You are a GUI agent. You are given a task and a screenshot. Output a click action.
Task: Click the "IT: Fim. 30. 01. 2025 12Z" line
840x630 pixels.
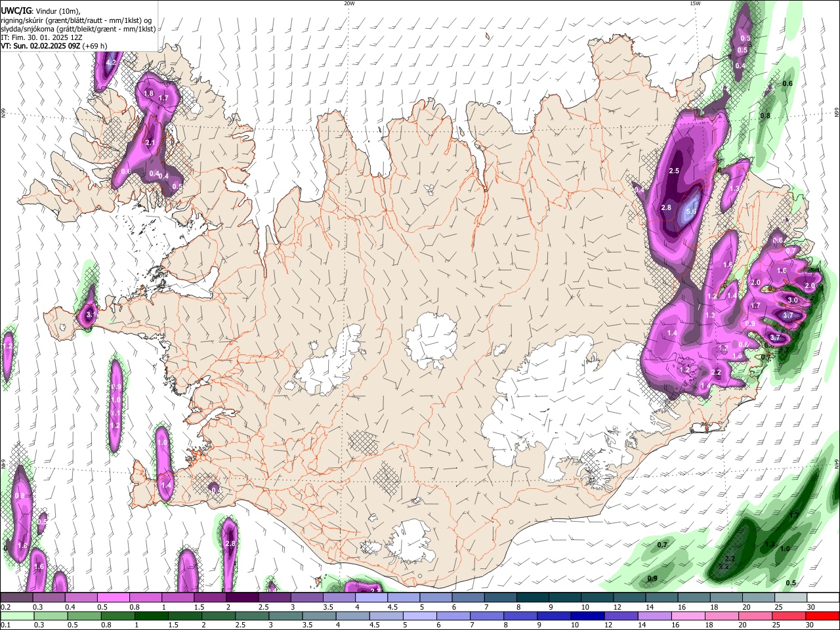[41, 38]
